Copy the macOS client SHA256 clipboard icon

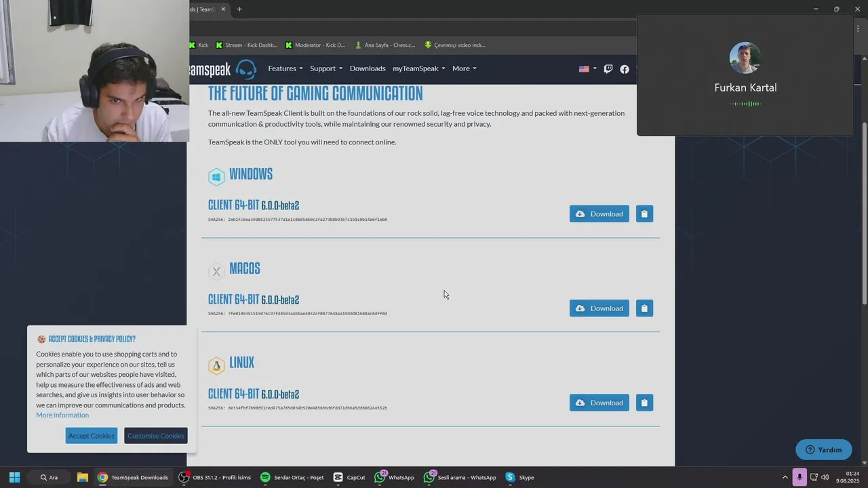point(644,308)
